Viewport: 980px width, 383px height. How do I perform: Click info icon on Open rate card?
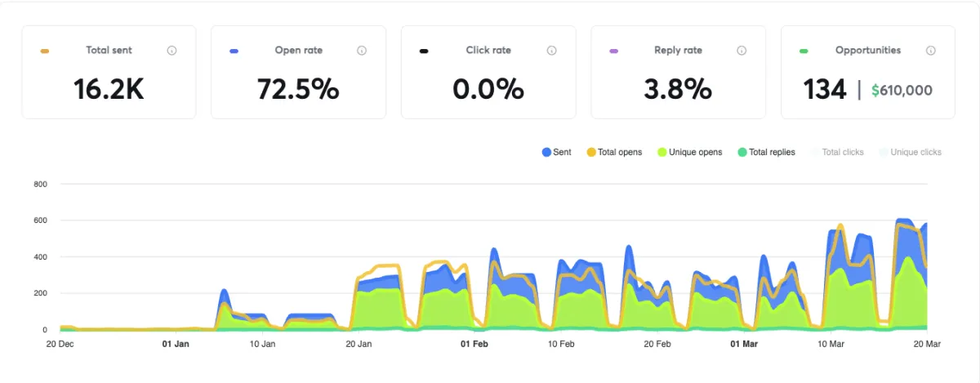click(x=362, y=51)
